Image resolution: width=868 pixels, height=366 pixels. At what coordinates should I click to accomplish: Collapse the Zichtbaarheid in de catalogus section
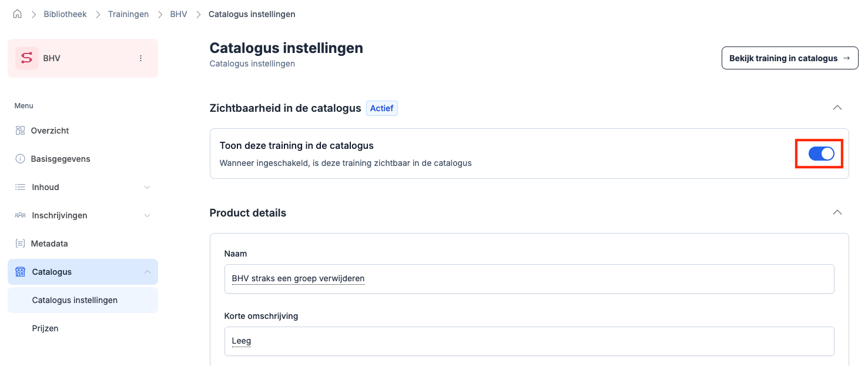[x=837, y=108]
